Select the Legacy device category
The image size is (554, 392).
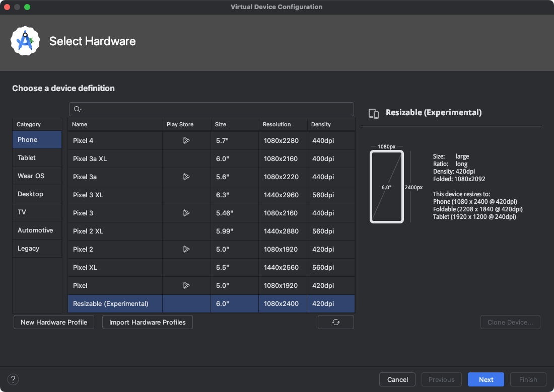[x=37, y=248]
